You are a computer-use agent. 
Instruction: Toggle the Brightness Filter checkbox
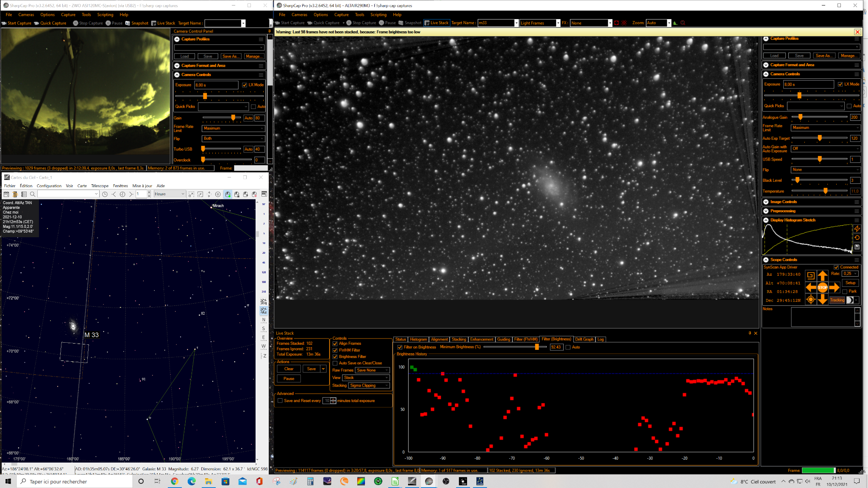tap(335, 357)
